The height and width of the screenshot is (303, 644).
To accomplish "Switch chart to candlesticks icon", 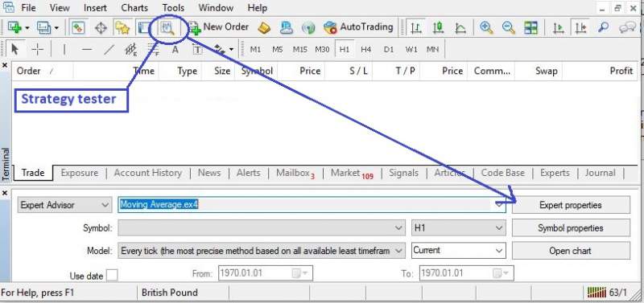I will pos(438,28).
